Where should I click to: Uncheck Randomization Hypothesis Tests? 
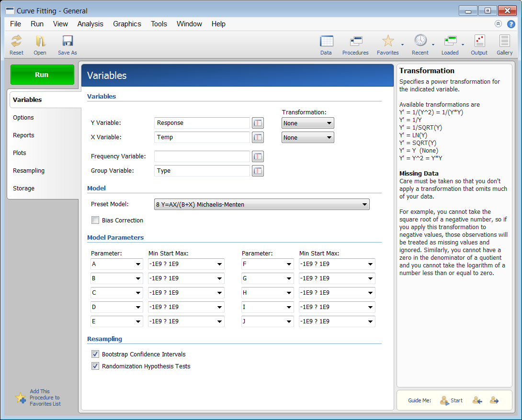pos(96,366)
